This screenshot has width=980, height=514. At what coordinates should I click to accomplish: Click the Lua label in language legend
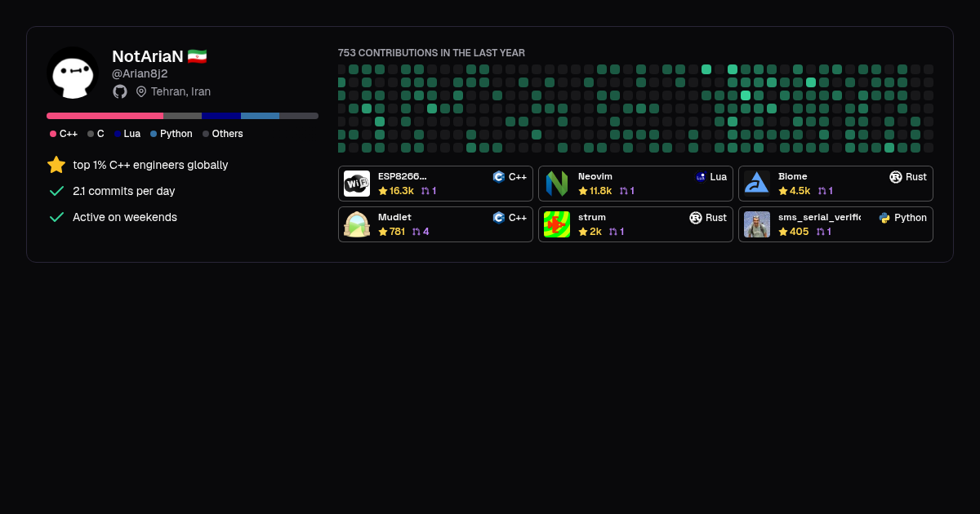click(x=132, y=134)
